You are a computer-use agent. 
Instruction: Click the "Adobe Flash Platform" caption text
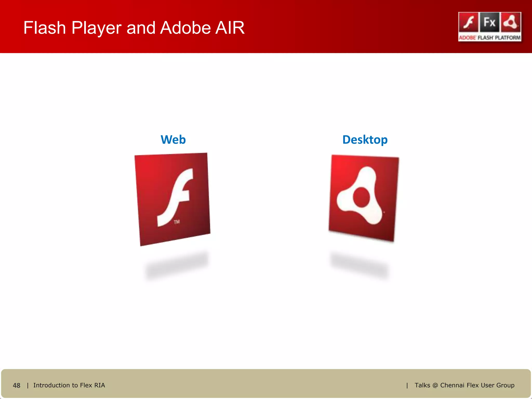click(490, 38)
